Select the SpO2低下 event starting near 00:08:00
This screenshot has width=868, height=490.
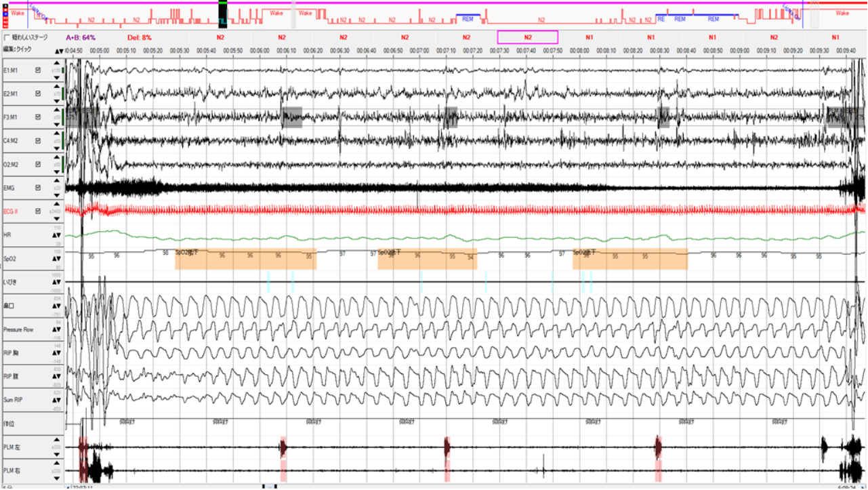pos(630,259)
